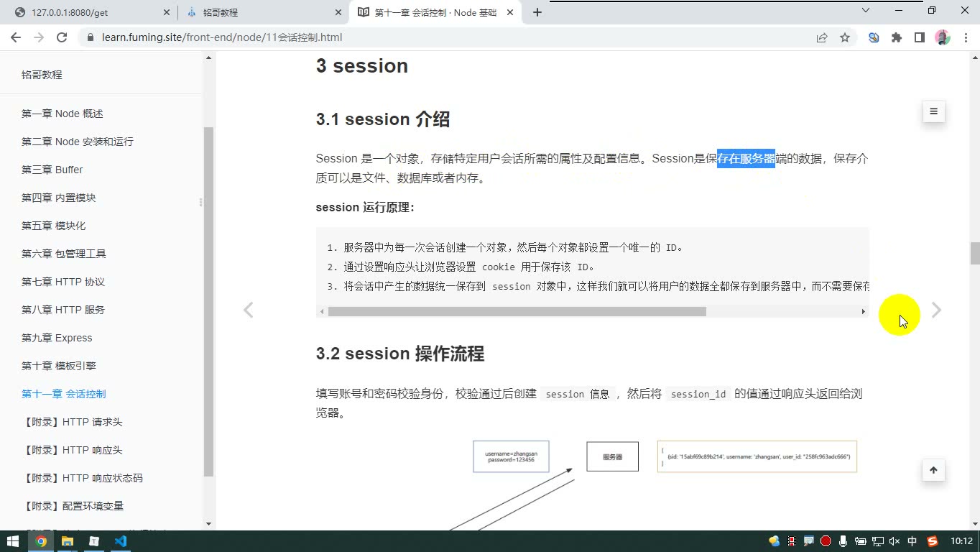
Task: Reload the current page
Action: pos(62,37)
